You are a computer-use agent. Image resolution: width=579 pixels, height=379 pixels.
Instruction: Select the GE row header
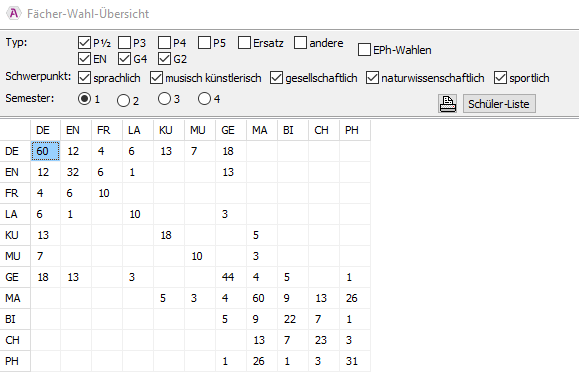tap(15, 277)
